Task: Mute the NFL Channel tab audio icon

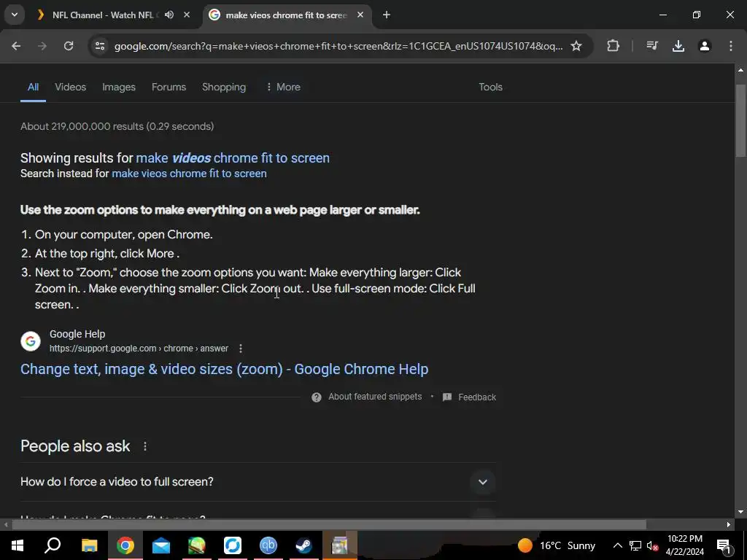Action: click(x=169, y=15)
